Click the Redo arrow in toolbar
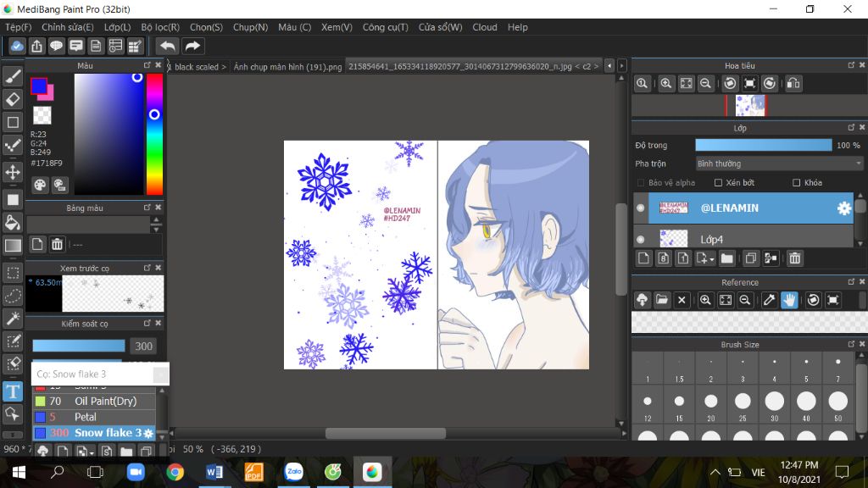868x488 pixels. [192, 46]
